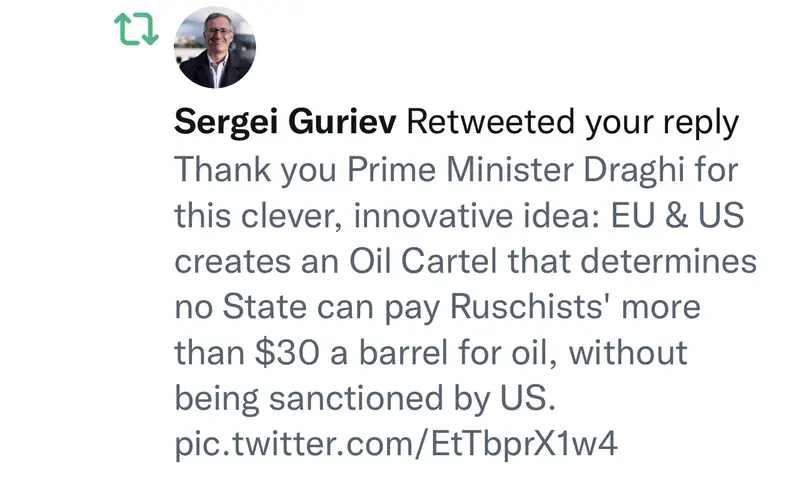
Task: Click the word "State" in the tweet
Action: (x=275, y=307)
